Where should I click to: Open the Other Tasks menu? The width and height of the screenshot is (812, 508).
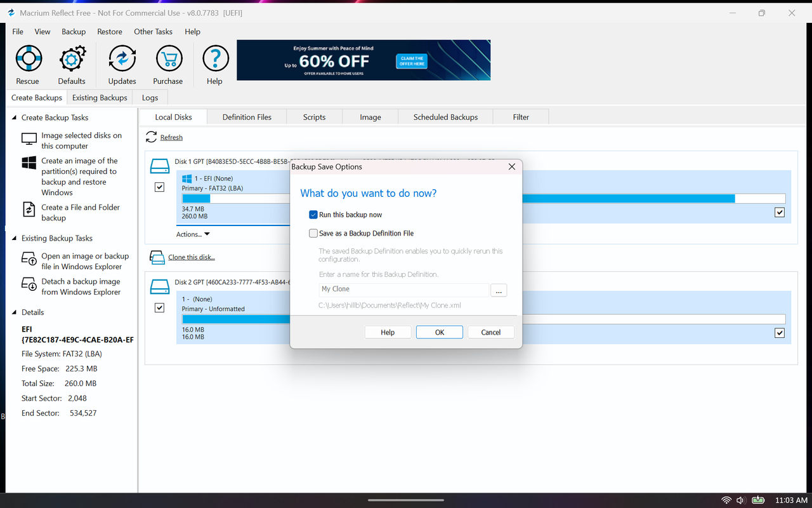tap(154, 32)
